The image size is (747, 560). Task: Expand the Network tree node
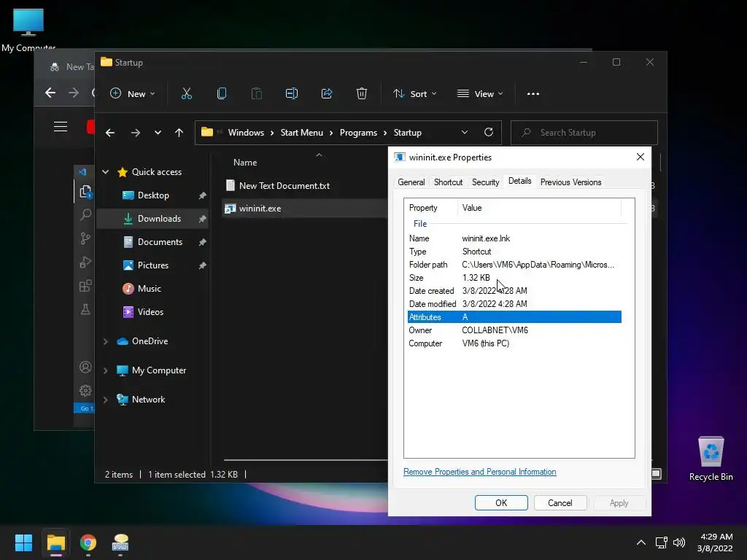pyautogui.click(x=106, y=400)
